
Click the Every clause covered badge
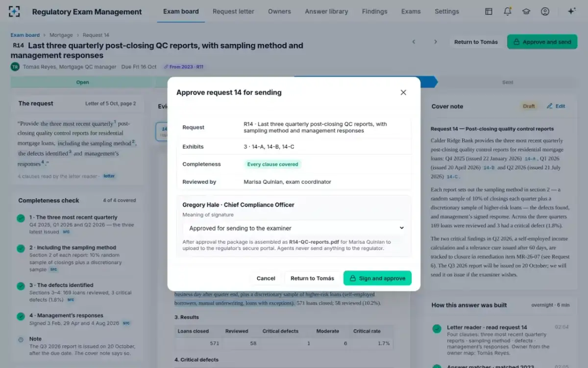272,164
